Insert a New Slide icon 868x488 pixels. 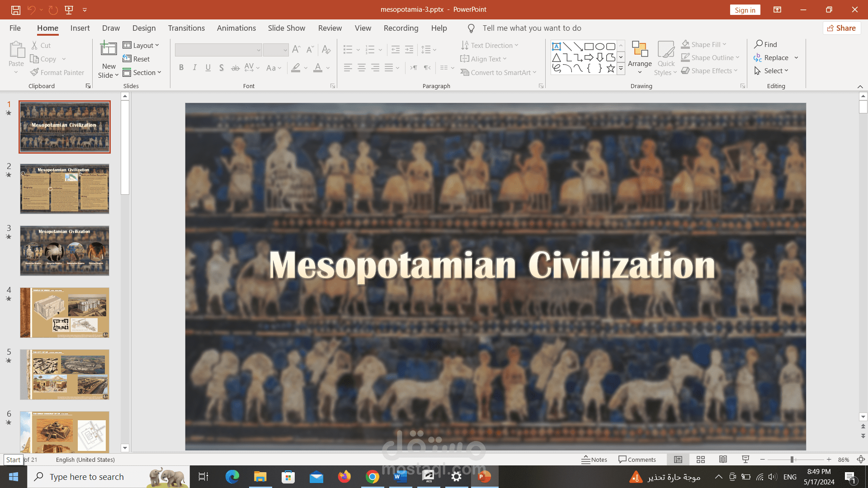108,49
